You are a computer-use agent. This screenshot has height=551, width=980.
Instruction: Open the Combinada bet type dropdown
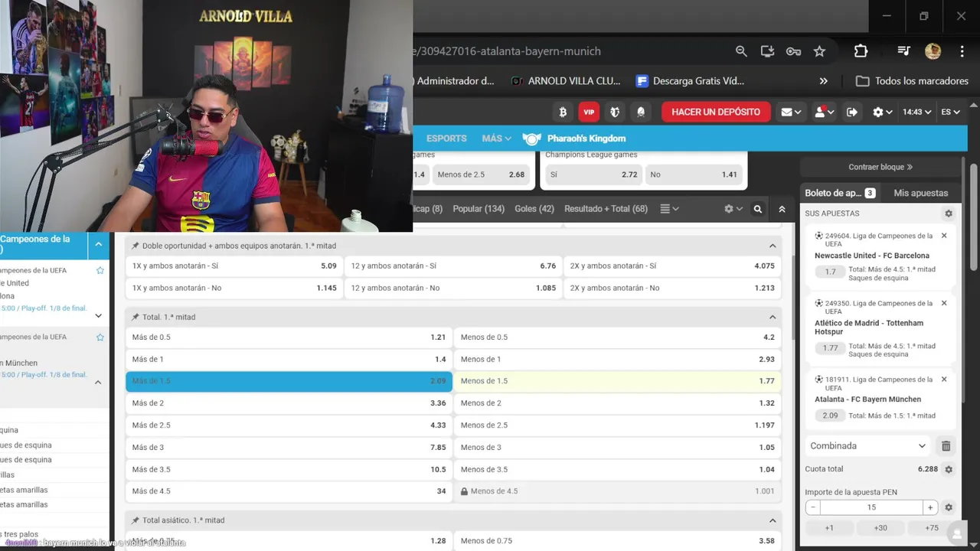click(x=868, y=445)
